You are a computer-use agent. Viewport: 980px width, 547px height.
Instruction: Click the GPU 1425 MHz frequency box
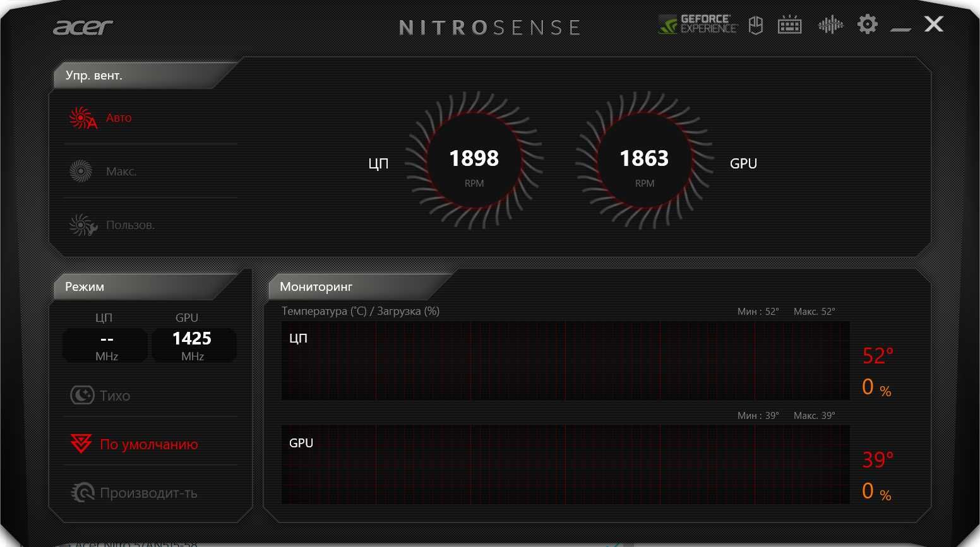click(194, 345)
